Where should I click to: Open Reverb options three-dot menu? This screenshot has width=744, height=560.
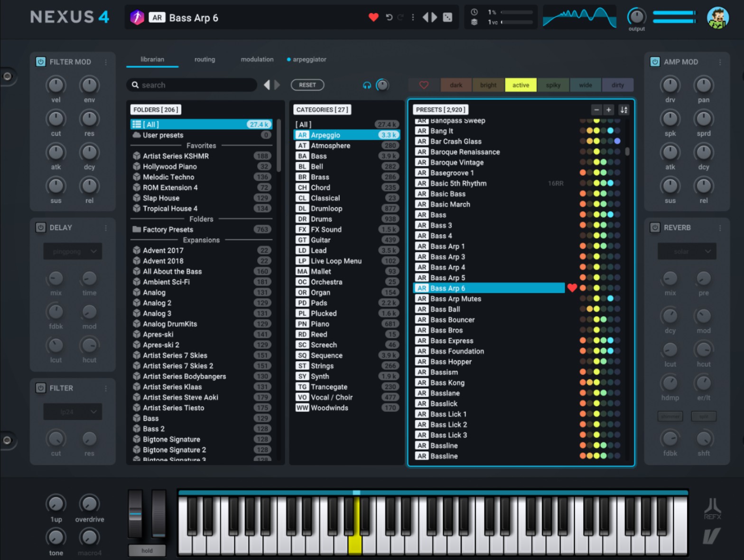coord(720,228)
